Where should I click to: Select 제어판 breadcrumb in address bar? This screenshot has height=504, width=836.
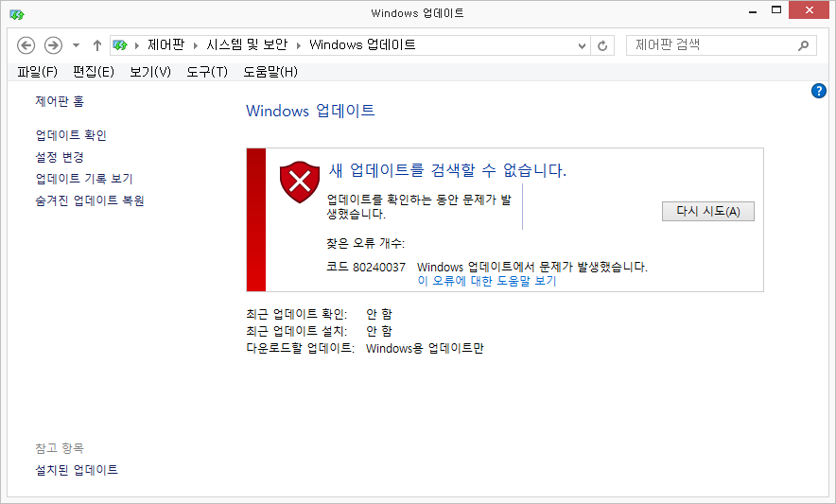pyautogui.click(x=165, y=44)
